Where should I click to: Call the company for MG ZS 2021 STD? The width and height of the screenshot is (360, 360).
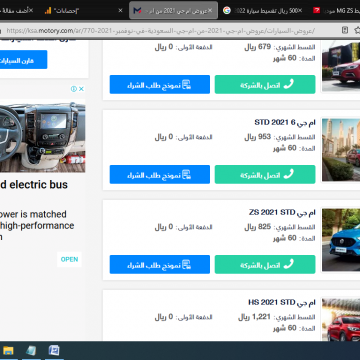(265, 264)
